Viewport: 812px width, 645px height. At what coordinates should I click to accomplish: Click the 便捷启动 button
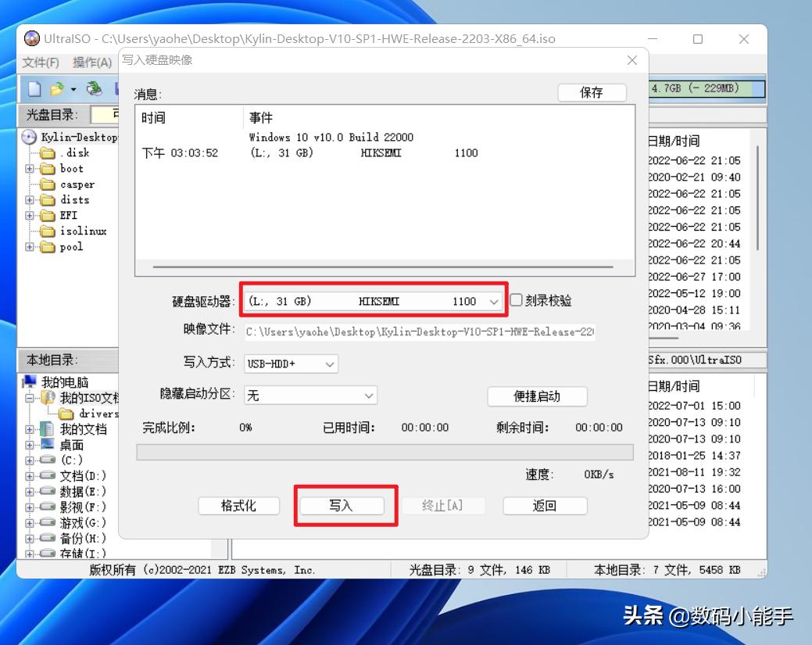click(538, 396)
